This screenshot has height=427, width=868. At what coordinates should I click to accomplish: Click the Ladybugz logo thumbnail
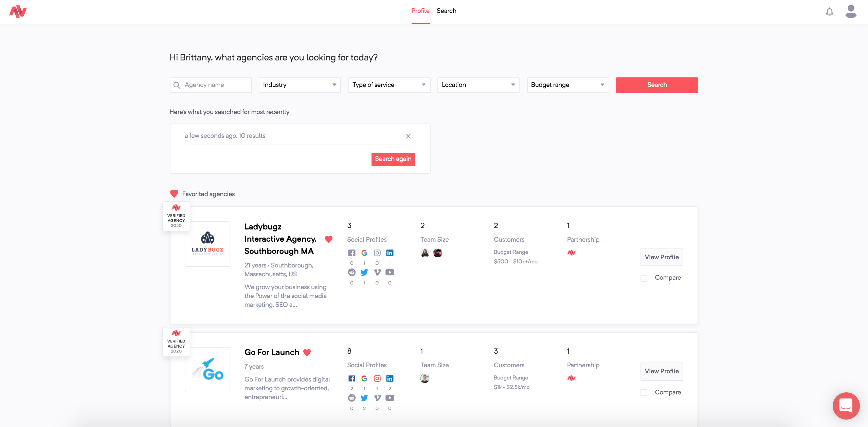(207, 244)
